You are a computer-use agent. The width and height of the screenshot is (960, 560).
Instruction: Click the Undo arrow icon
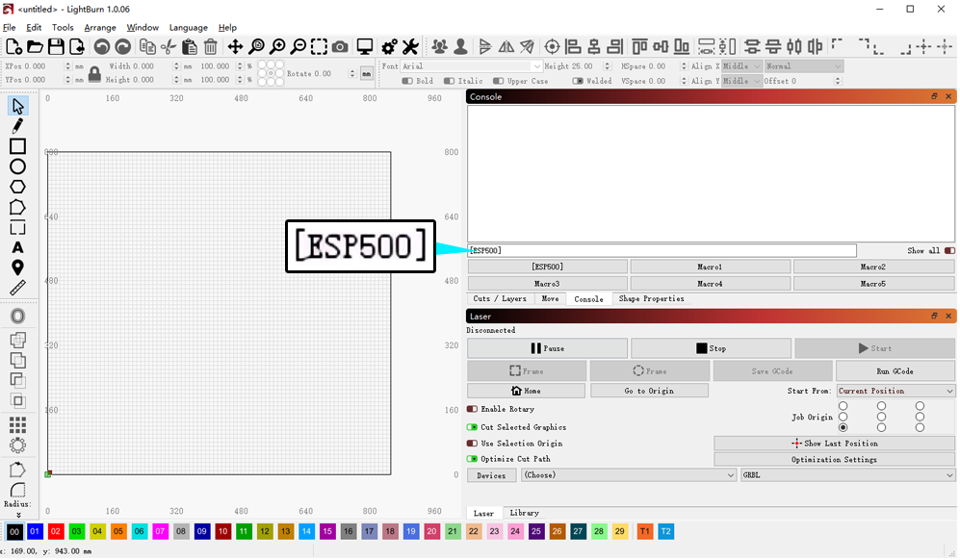pos(102,46)
